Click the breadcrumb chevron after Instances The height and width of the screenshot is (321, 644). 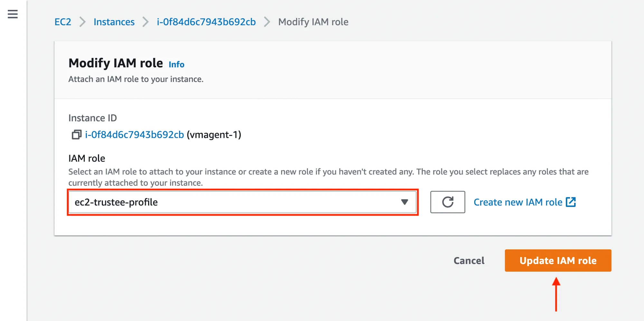tap(146, 22)
